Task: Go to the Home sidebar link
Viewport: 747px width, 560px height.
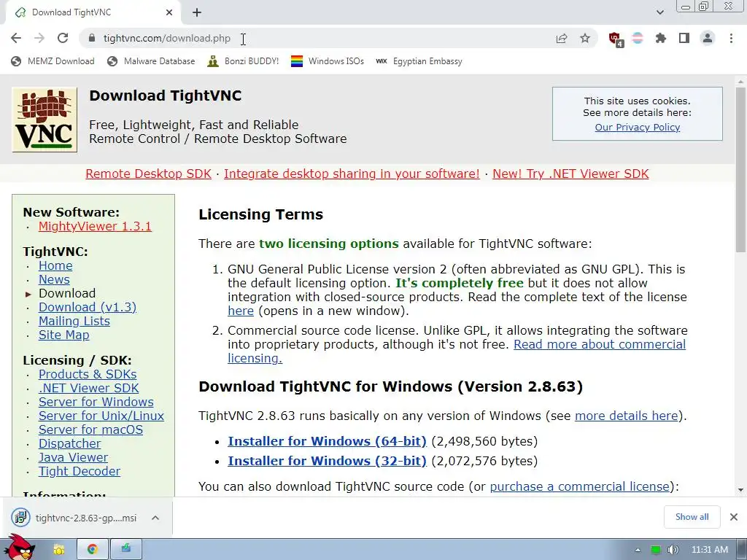Action: tap(55, 265)
